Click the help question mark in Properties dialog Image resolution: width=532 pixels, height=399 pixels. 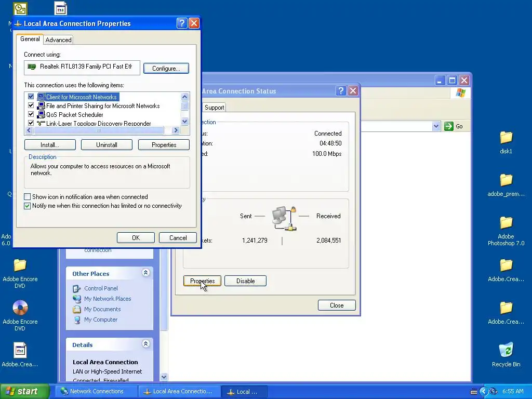click(181, 23)
